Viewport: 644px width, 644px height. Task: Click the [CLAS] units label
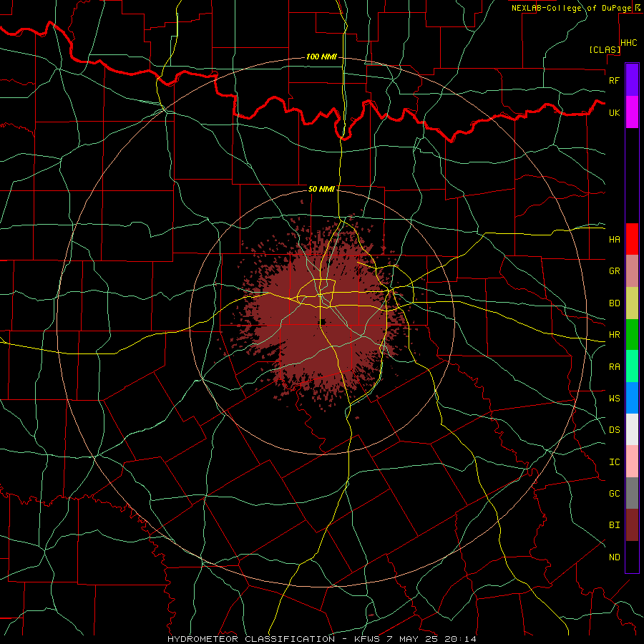[x=605, y=49]
